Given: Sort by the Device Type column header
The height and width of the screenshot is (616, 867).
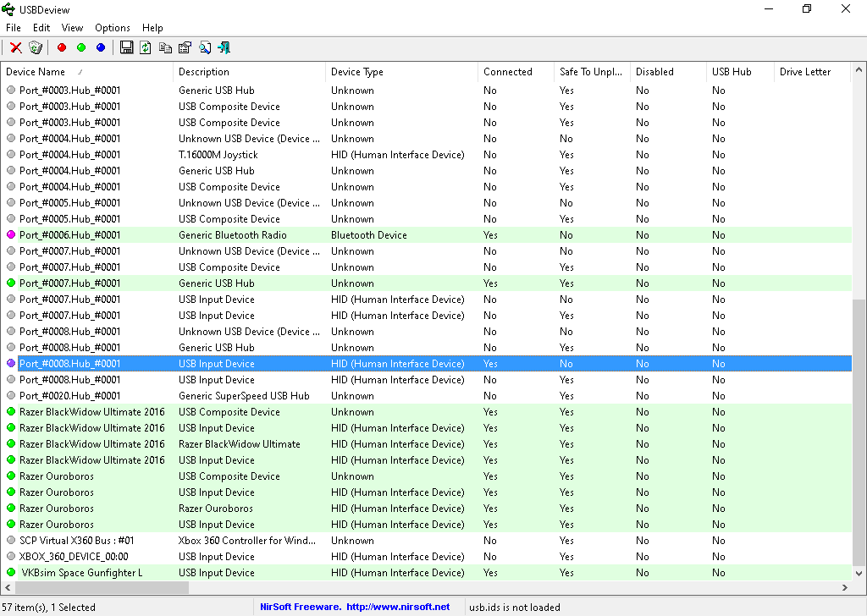Looking at the screenshot, I should click(x=402, y=72).
